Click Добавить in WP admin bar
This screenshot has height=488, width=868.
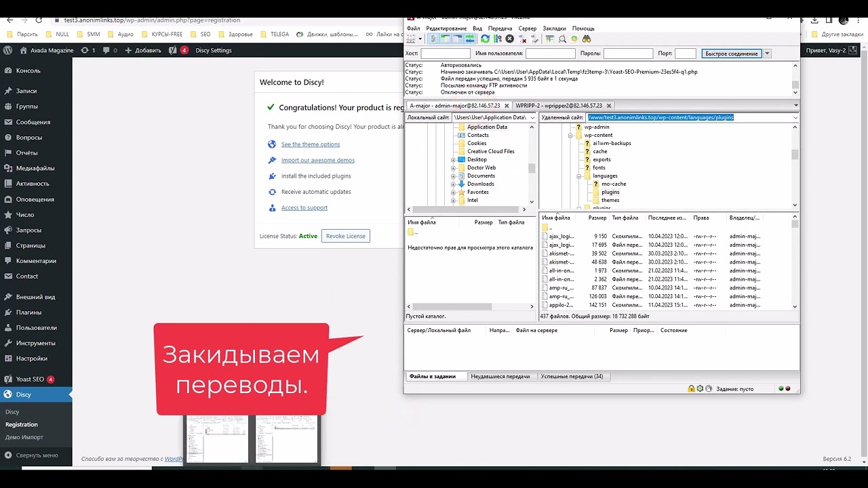(x=143, y=50)
